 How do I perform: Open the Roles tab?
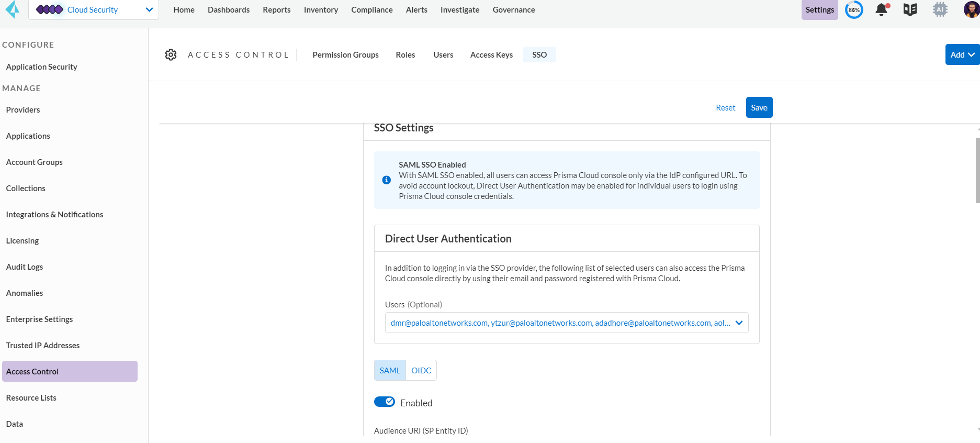point(405,54)
